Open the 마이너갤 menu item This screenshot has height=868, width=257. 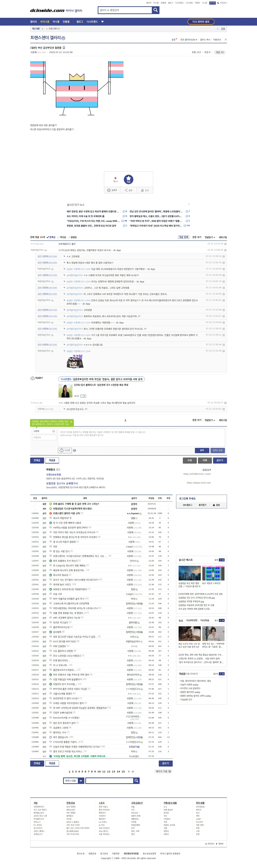(45, 22)
